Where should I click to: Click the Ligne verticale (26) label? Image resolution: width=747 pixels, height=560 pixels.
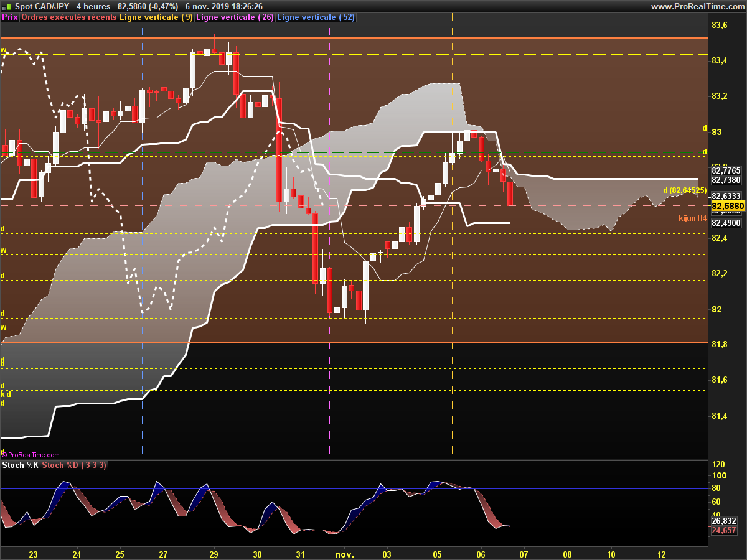[235, 17]
